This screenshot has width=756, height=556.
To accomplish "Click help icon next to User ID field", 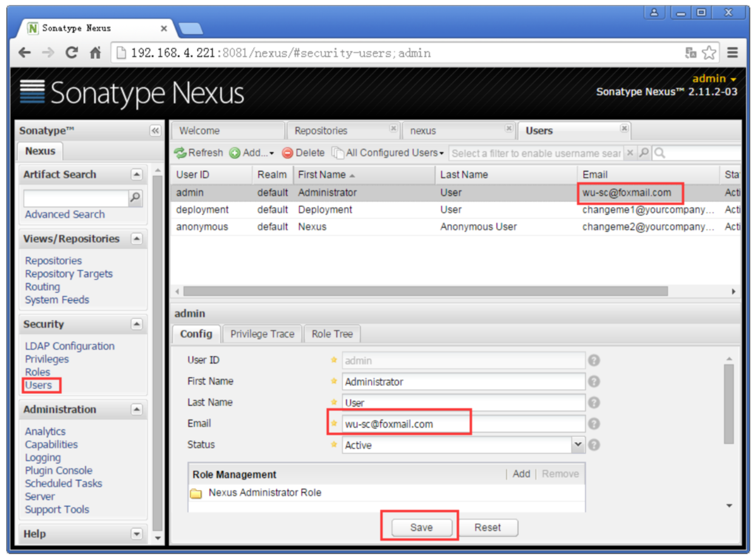I will click(x=595, y=361).
